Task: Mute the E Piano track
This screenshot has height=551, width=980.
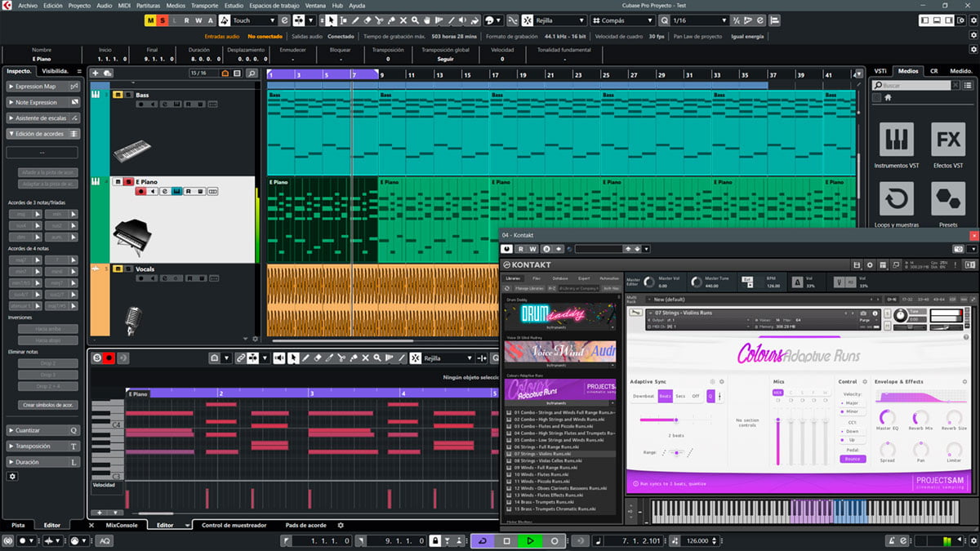Action: tap(118, 181)
